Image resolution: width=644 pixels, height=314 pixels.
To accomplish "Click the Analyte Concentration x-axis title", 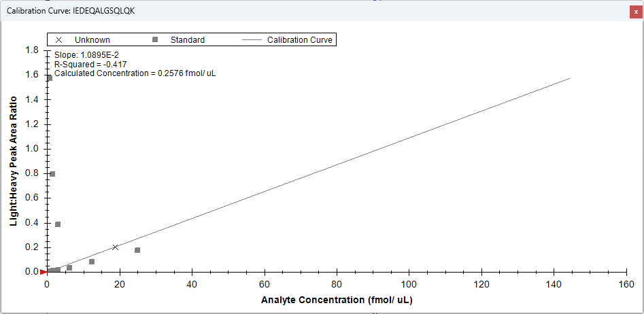I will click(337, 300).
